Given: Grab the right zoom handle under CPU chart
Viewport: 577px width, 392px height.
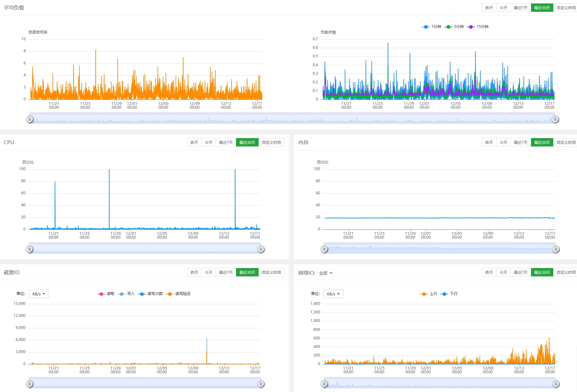Looking at the screenshot, I should point(261,249).
